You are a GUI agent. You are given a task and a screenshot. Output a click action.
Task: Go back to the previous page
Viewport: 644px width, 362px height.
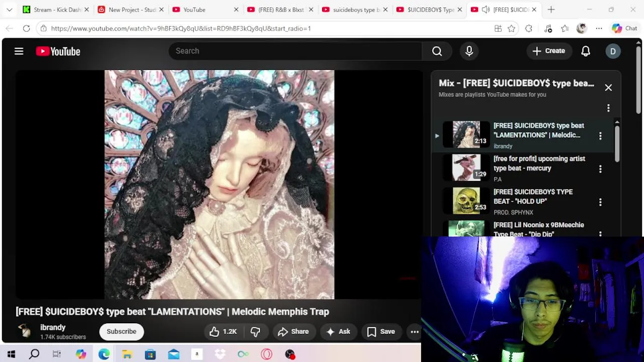point(9,29)
